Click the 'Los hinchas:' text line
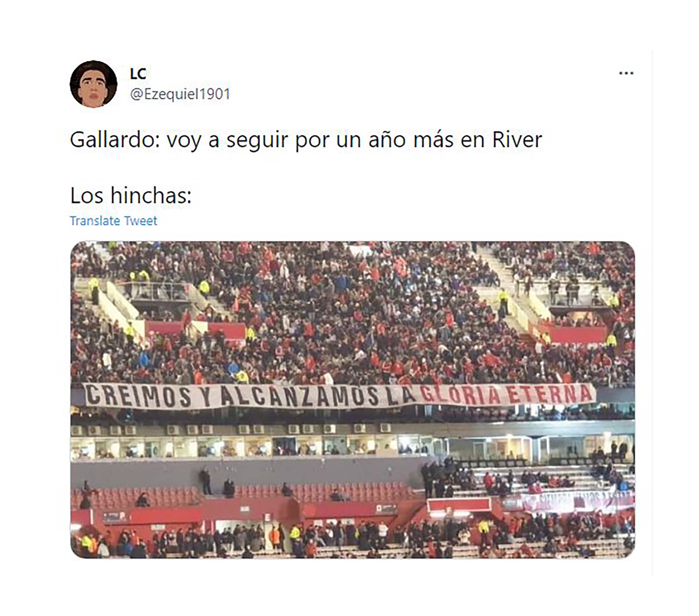Screen dimensions: 699x616 tap(131, 196)
